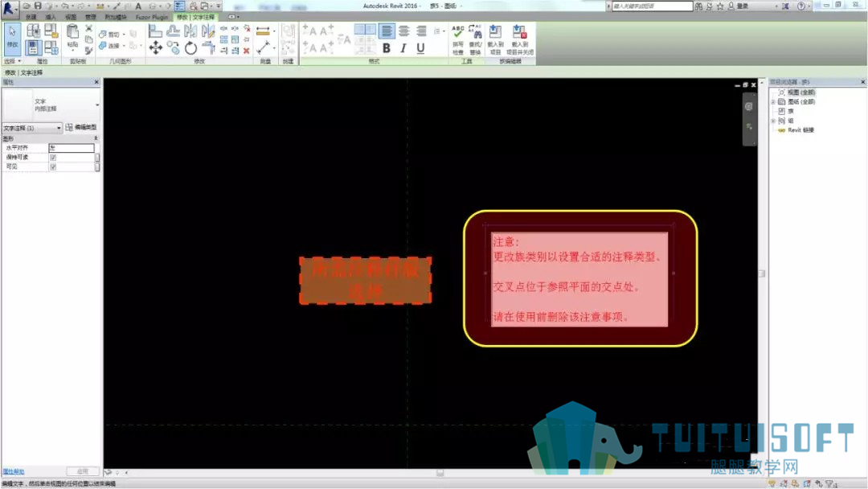Click the 编辑类型 button

pos(81,127)
